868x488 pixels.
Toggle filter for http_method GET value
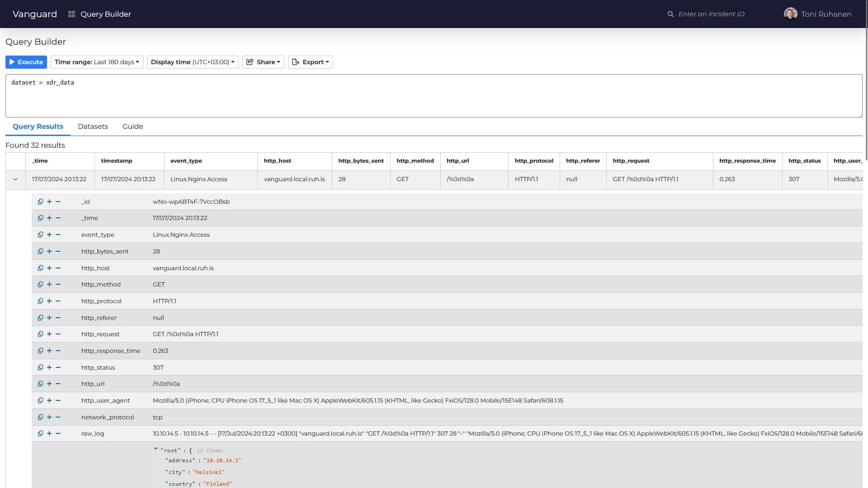tap(49, 284)
